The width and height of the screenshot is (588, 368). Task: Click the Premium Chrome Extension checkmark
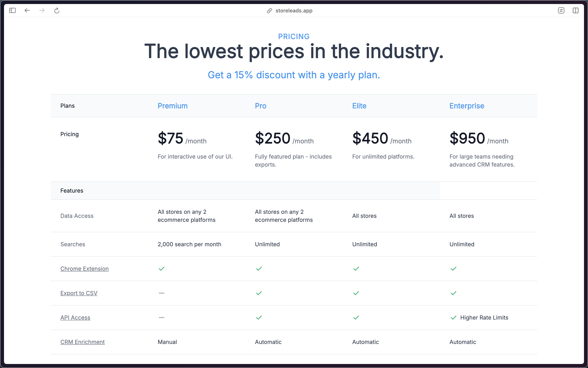click(x=162, y=269)
